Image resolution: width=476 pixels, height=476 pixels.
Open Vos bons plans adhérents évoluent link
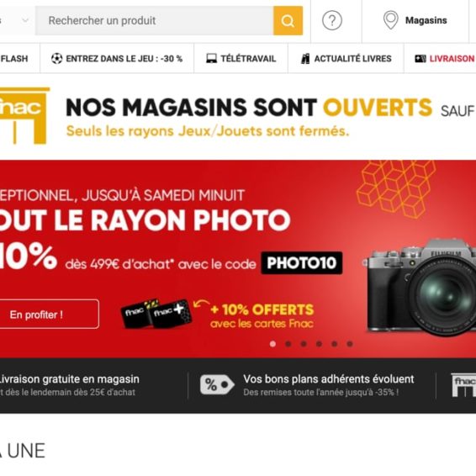click(x=328, y=378)
